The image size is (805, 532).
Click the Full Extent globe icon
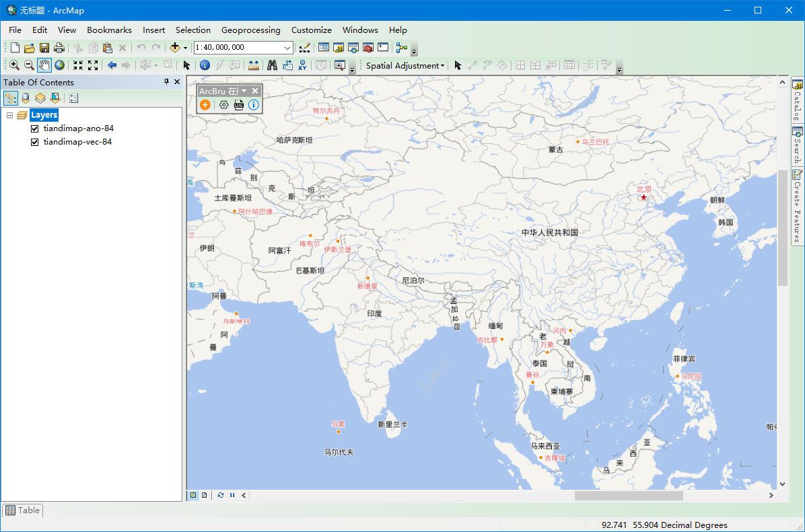pyautogui.click(x=59, y=65)
